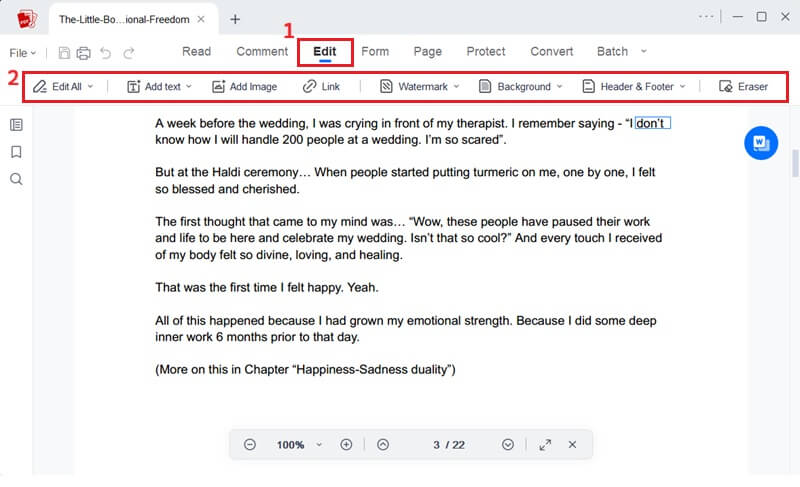Switch to the Read tab
The height and width of the screenshot is (487, 800).
196,52
